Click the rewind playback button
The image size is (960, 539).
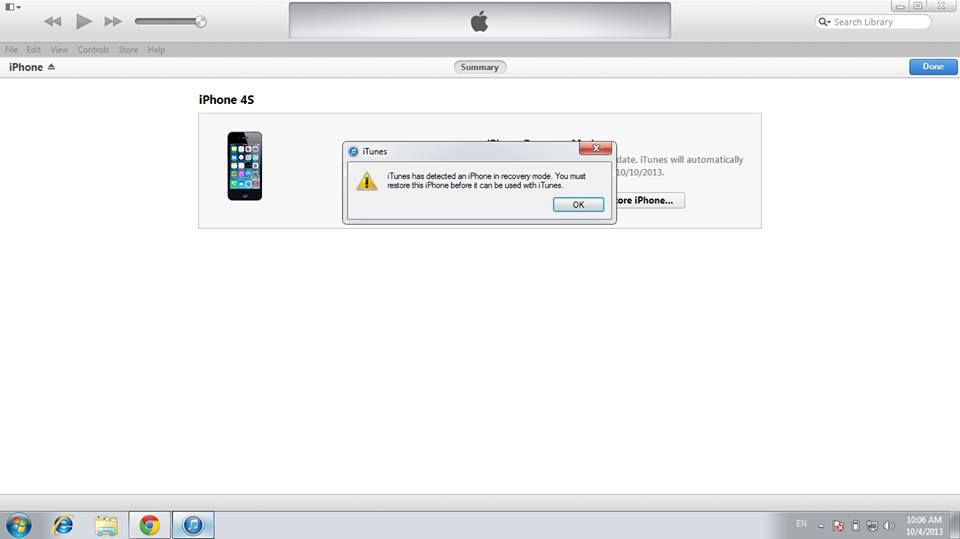coord(53,21)
